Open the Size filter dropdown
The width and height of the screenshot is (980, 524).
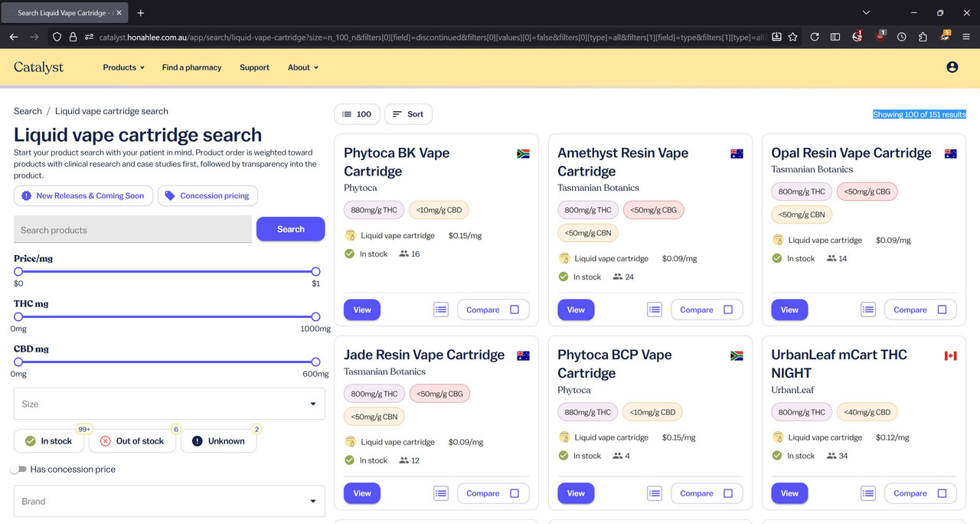[169, 404]
